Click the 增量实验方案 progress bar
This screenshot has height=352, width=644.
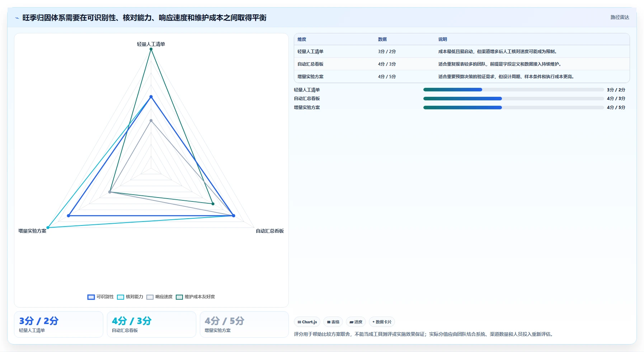tap(513, 108)
